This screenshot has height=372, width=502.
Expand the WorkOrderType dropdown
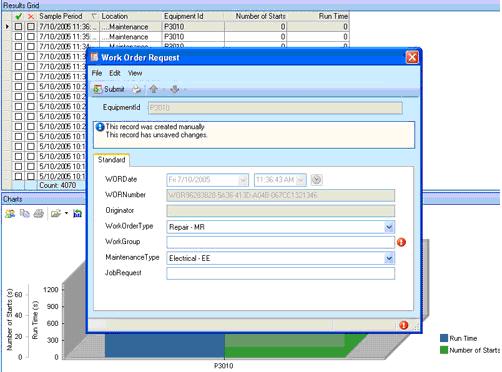click(x=389, y=227)
